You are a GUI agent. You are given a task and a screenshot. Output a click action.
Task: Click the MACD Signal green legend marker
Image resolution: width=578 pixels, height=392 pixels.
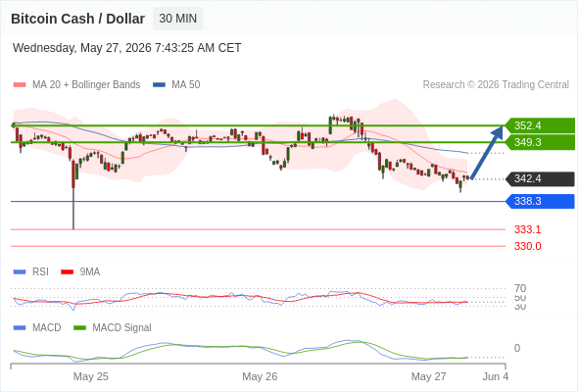click(x=79, y=328)
